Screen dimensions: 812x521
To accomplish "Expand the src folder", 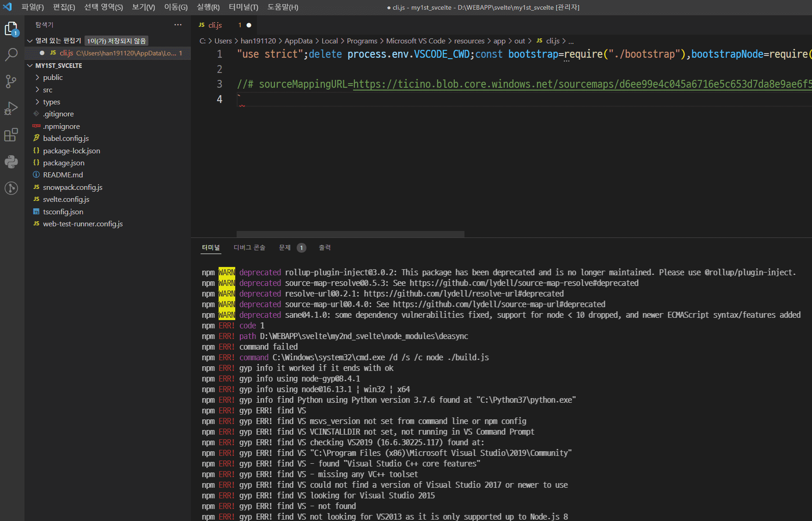I will click(47, 90).
